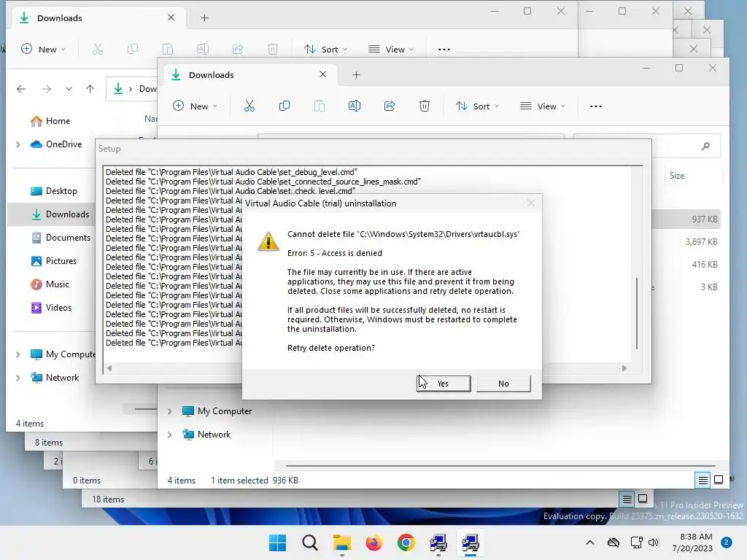Select My Computer in front Downloads window
Screen dimensions: 747x560
[217, 411]
